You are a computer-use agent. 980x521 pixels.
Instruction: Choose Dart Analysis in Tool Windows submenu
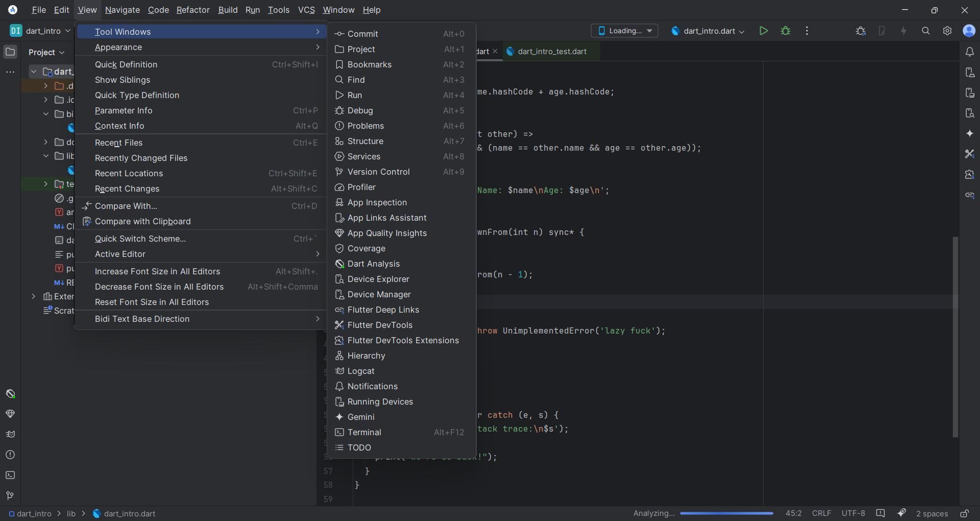point(373,264)
